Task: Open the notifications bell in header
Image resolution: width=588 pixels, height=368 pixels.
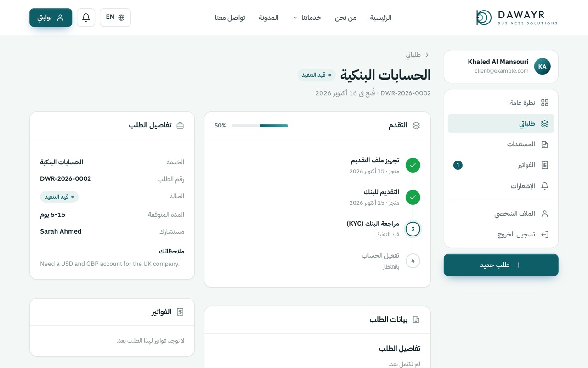Action: [x=86, y=17]
